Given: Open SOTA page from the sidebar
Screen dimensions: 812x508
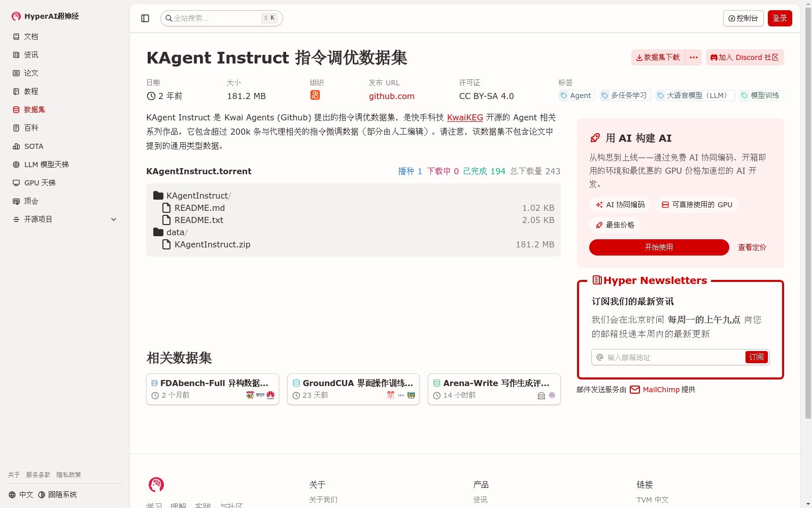Looking at the screenshot, I should (x=33, y=146).
